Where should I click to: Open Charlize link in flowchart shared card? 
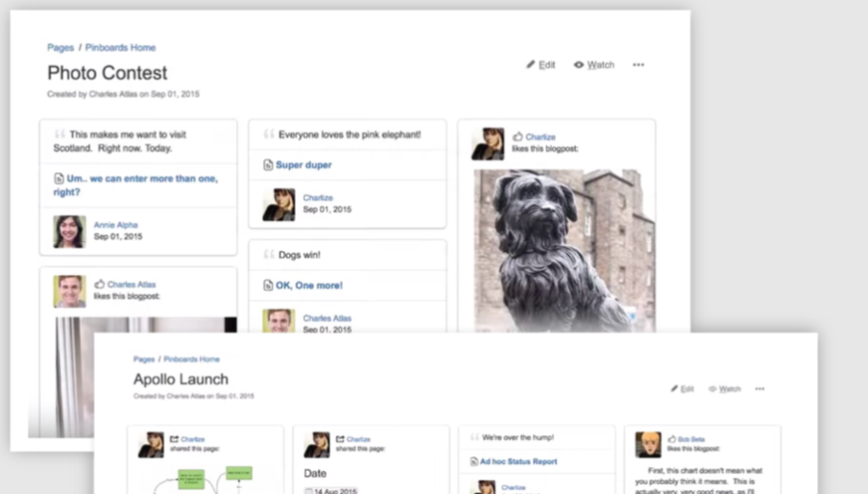(x=192, y=439)
